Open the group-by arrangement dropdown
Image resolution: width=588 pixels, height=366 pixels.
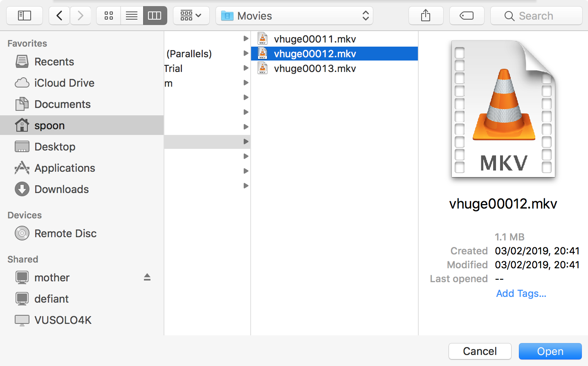(191, 16)
